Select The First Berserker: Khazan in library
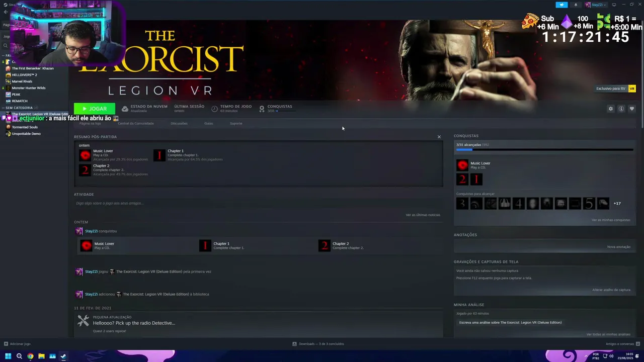This screenshot has height=362, width=644. pyautogui.click(x=33, y=68)
